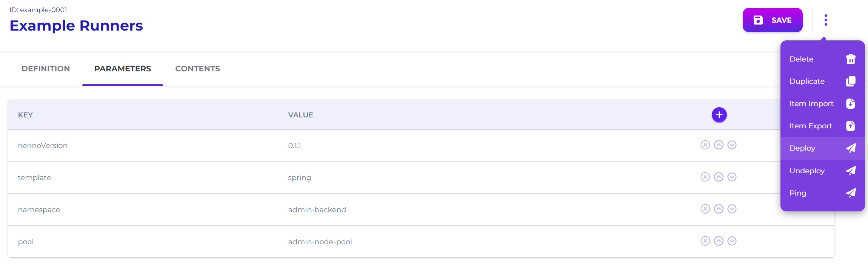Select the Parameters tab

point(123,69)
